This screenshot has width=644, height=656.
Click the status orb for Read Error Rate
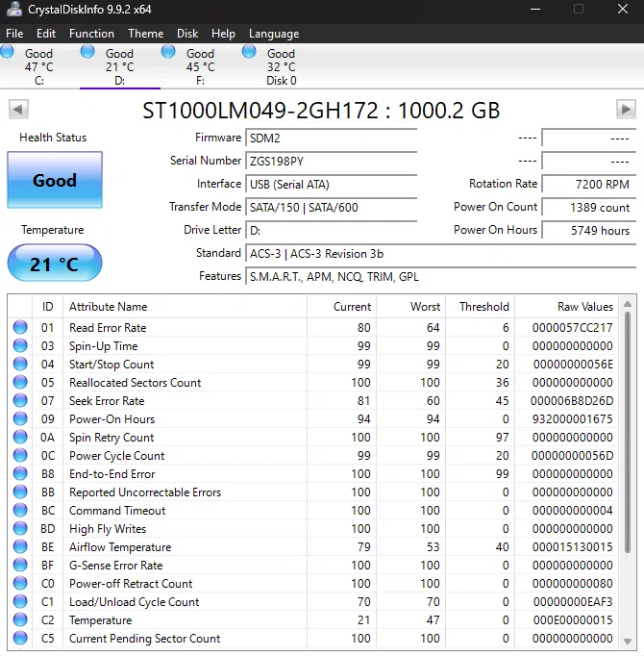click(20, 327)
